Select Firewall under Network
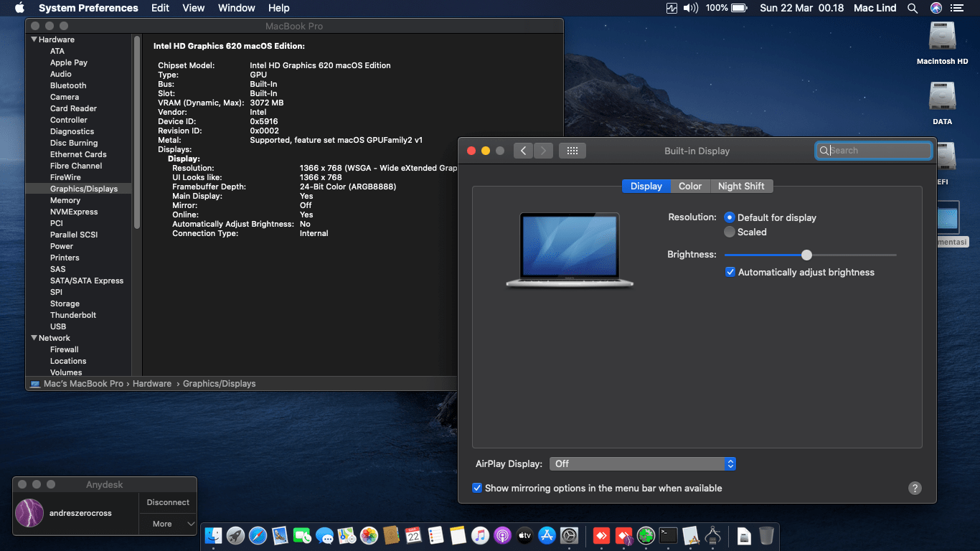Screen dimensions: 980x551 pos(65,349)
